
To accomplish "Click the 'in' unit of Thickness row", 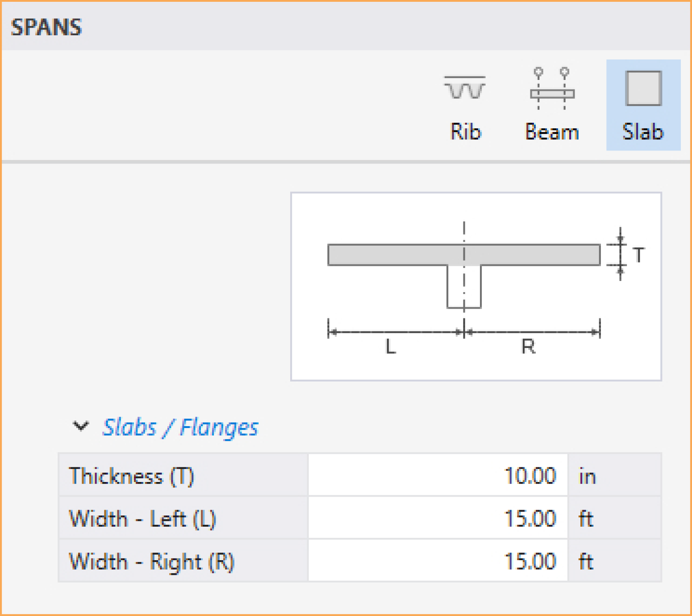I will click(x=587, y=476).
